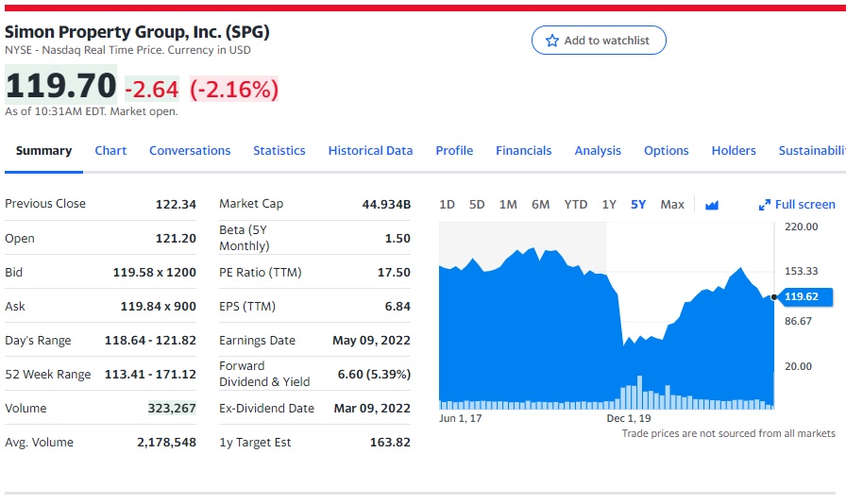The height and width of the screenshot is (504, 846).
Task: Click the Simon Property Group, Inc. (SPG) title
Action: pyautogui.click(x=137, y=32)
